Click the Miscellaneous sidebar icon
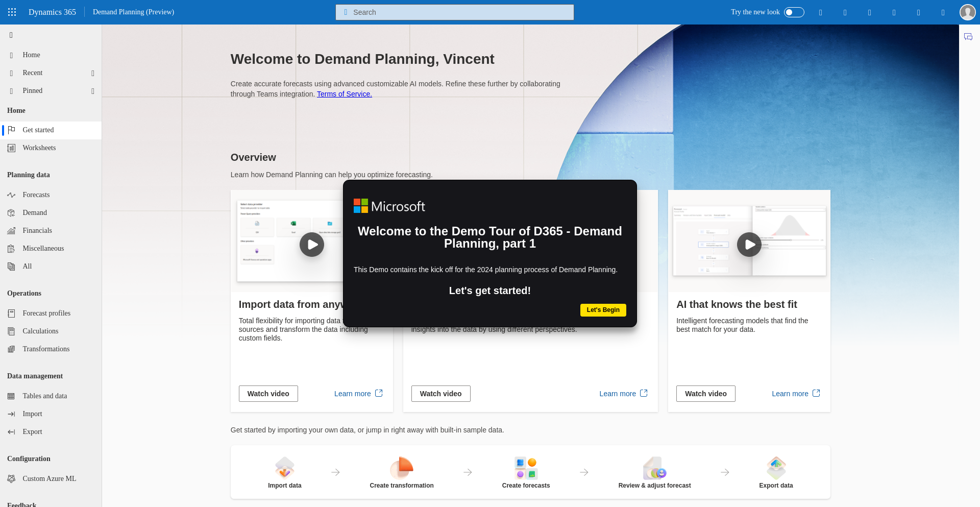The width and height of the screenshot is (980, 507). (x=11, y=249)
